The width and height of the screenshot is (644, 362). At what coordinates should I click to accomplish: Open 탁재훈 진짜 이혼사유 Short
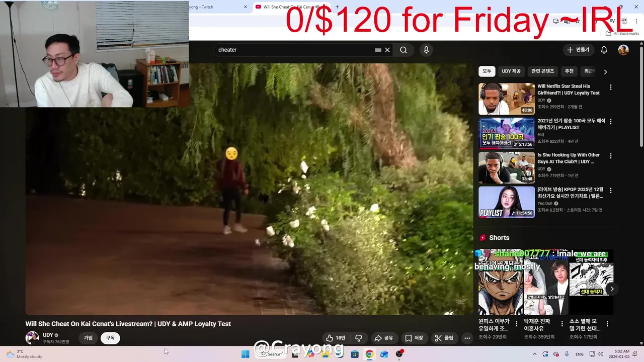pyautogui.click(x=546, y=282)
